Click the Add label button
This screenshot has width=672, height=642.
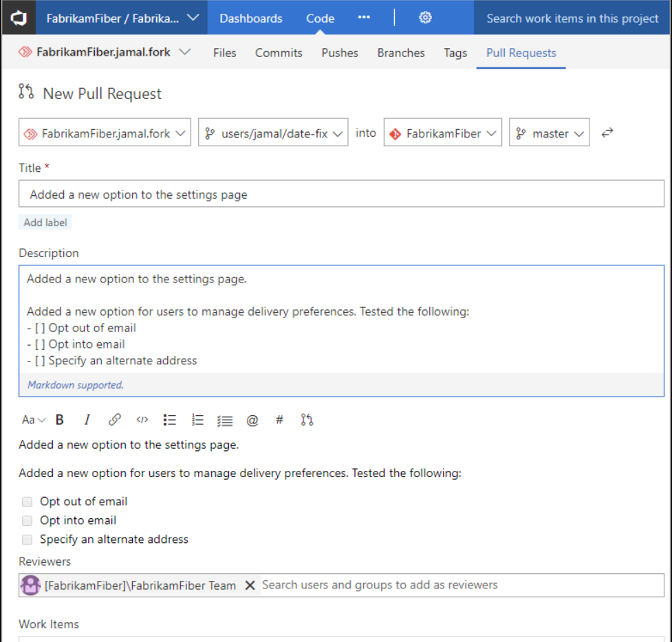tap(45, 222)
